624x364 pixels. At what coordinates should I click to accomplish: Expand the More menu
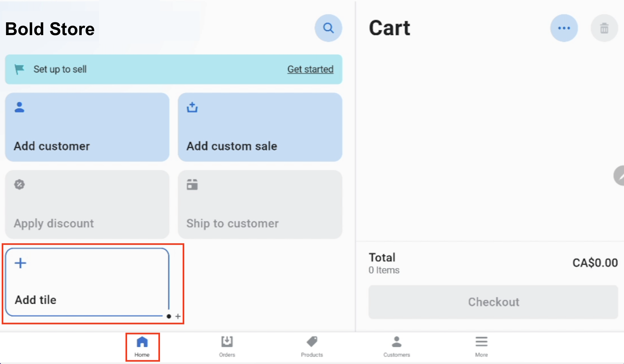pyautogui.click(x=481, y=347)
